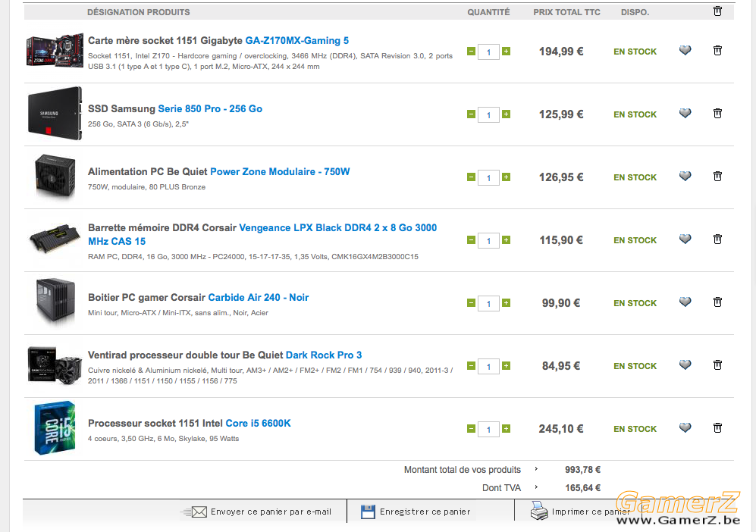Viewport: 756px width, 532px height.
Task: Click the 194,99 € motherboard price
Action: click(x=561, y=52)
